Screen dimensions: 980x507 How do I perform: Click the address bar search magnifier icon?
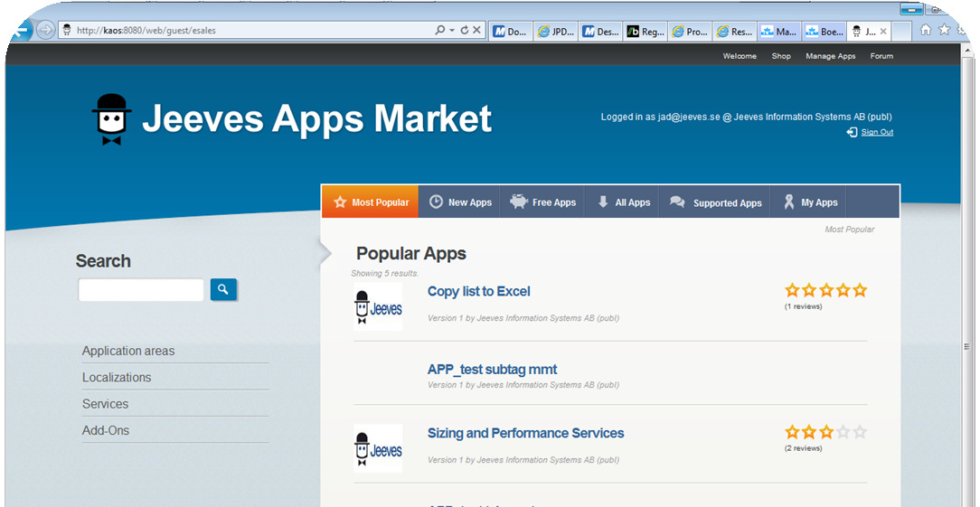[x=440, y=30]
